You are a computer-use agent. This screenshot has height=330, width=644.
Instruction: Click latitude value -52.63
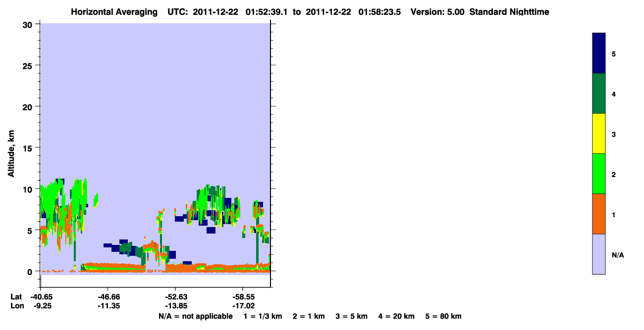(x=175, y=297)
